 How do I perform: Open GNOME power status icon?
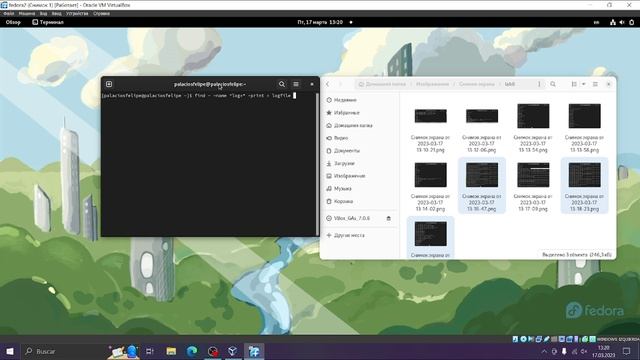pos(632,22)
